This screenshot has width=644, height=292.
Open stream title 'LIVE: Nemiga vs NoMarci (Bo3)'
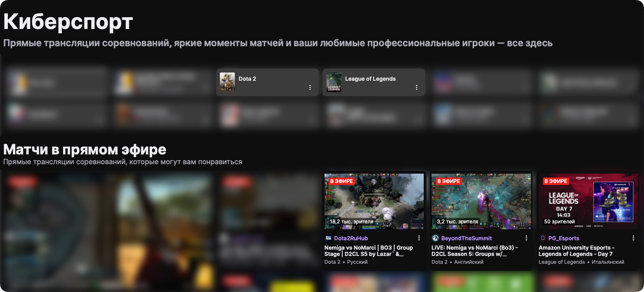[x=475, y=251]
